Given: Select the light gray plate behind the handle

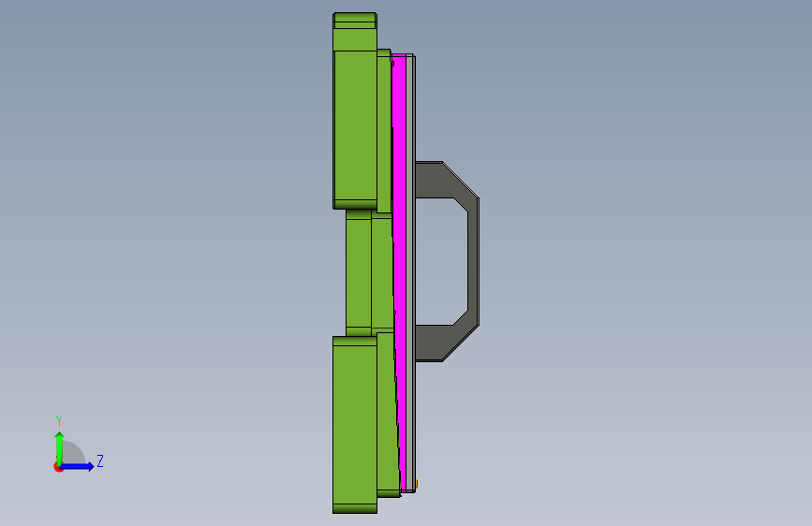Looking at the screenshot, I should point(410,273).
